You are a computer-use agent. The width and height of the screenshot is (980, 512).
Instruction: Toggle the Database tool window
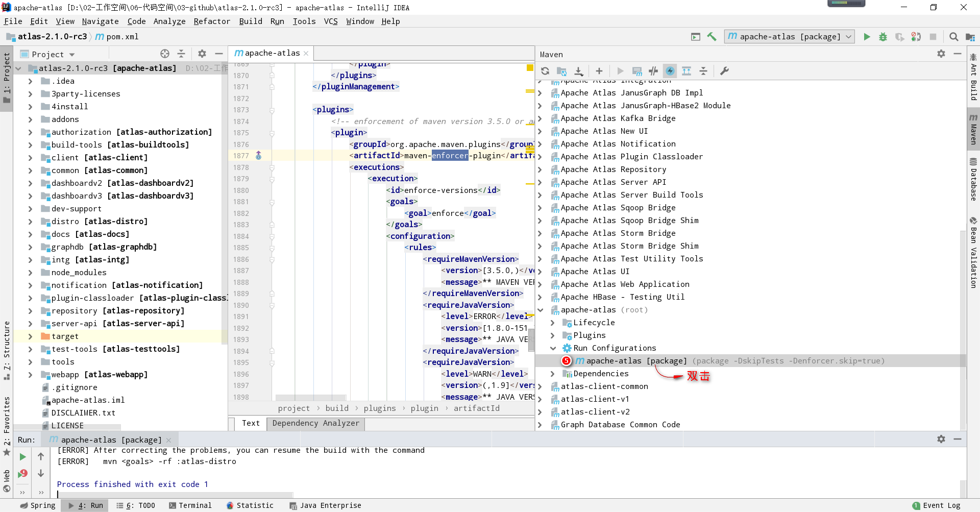coord(973,180)
